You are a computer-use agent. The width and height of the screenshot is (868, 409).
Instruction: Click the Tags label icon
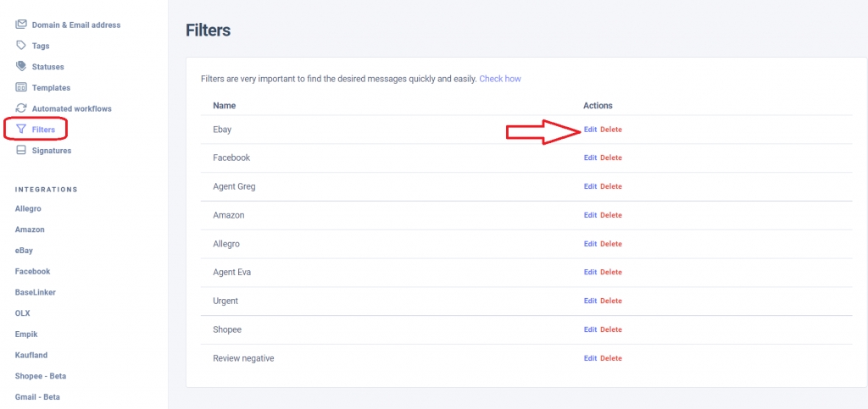(x=21, y=46)
